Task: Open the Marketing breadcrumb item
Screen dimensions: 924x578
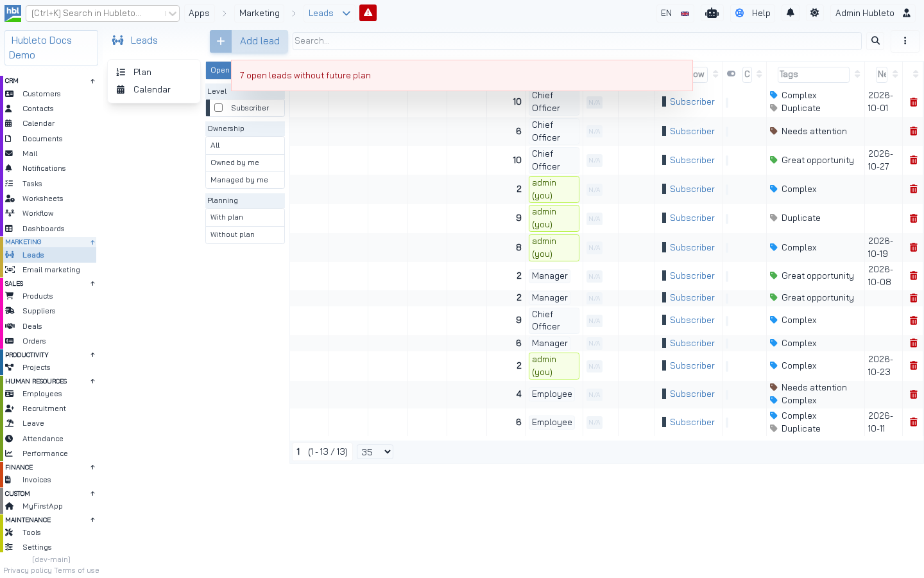Action: tap(259, 13)
